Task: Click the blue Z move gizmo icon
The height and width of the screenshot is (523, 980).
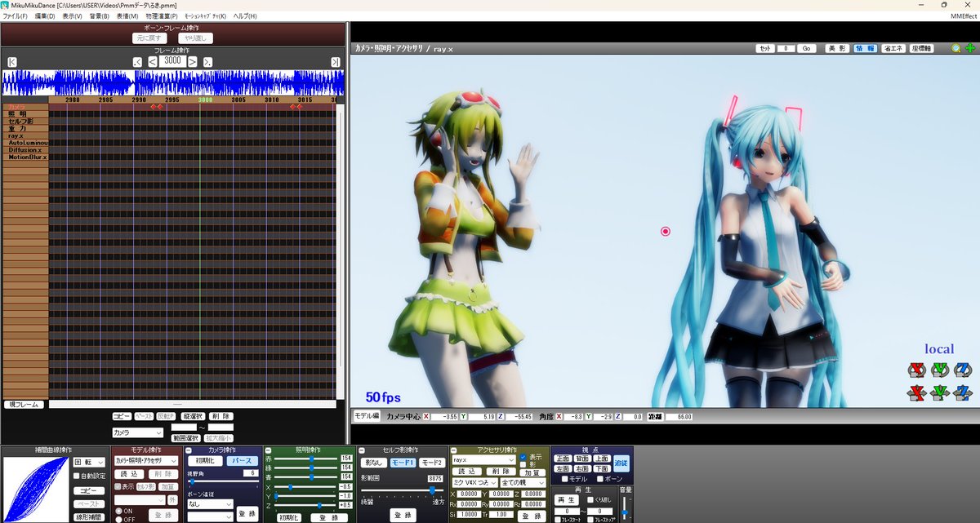Action: pos(964,392)
